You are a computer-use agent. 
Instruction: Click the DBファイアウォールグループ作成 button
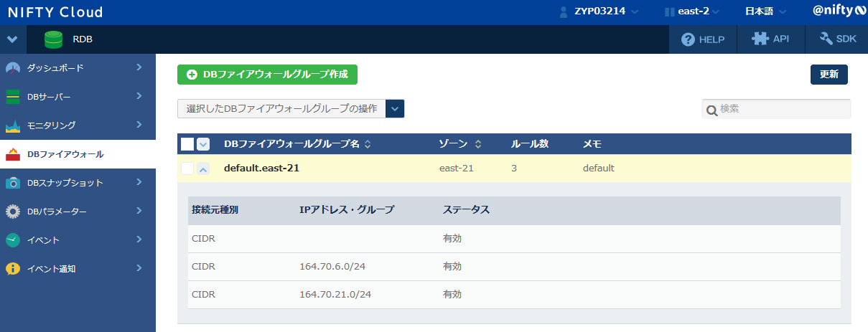coord(267,75)
